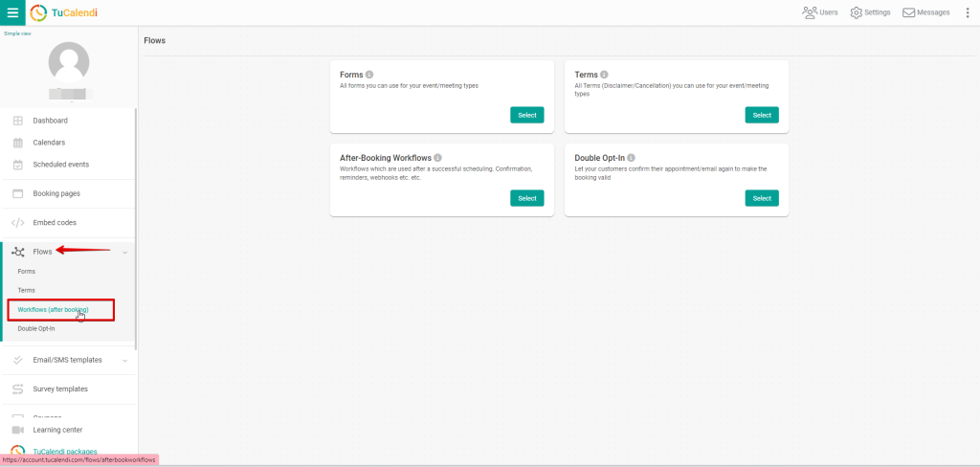The width and height of the screenshot is (980, 467).
Task: Click the hamburger menu icon
Action: 12,12
